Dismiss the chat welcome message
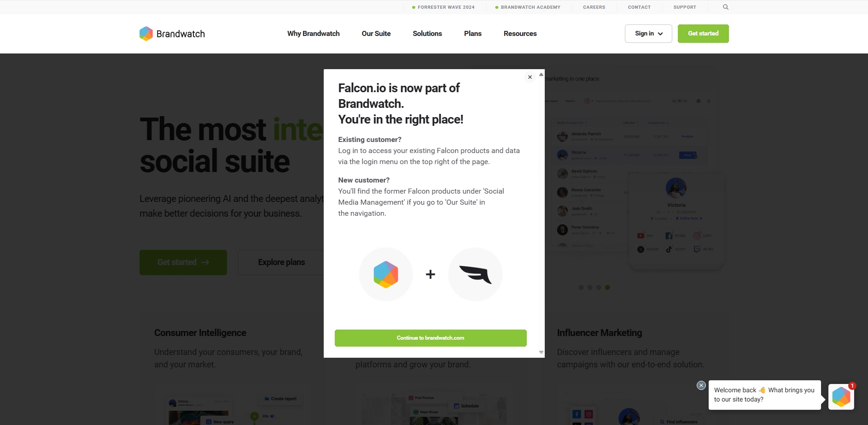Viewport: 868px width, 425px height. click(x=701, y=385)
